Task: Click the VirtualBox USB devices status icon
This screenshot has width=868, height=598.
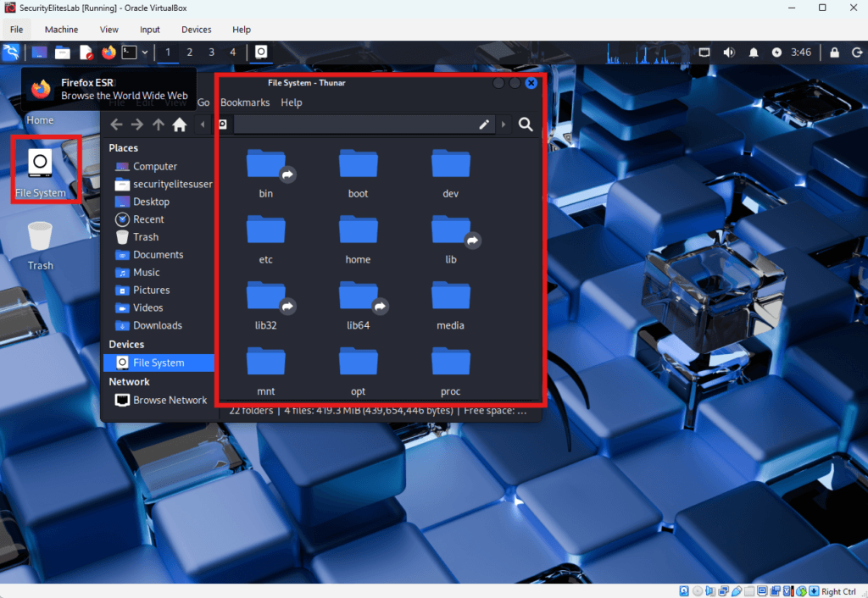Action: [735, 590]
